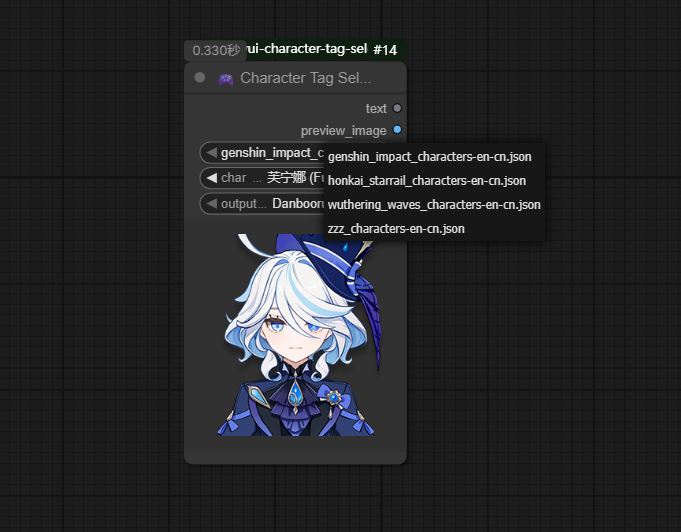Click the text output connector dot
Image resolution: width=681 pixels, height=532 pixels.
point(397,108)
